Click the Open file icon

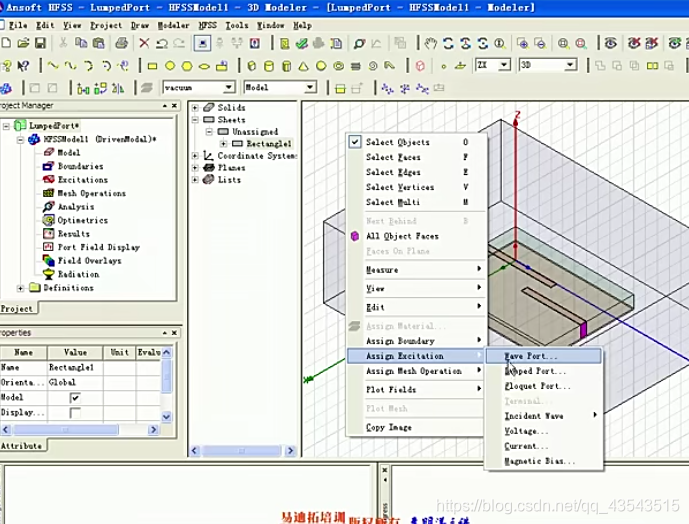click(x=23, y=43)
